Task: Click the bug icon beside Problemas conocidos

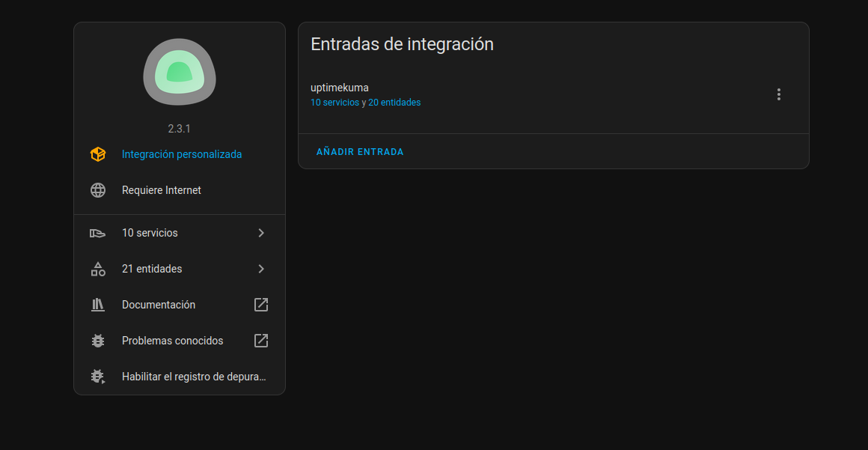Action: [98, 341]
